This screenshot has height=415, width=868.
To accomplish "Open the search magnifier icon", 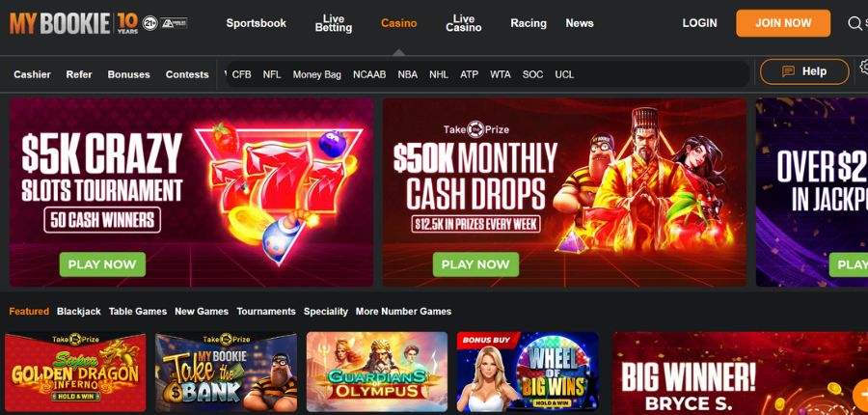I will click(x=854, y=23).
